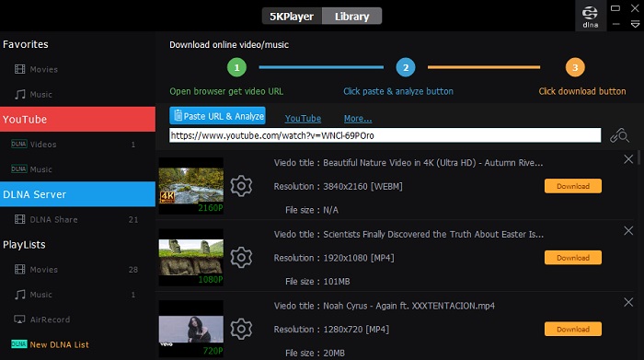Open the YouTube link
This screenshot has height=360, width=644.
pyautogui.click(x=303, y=119)
